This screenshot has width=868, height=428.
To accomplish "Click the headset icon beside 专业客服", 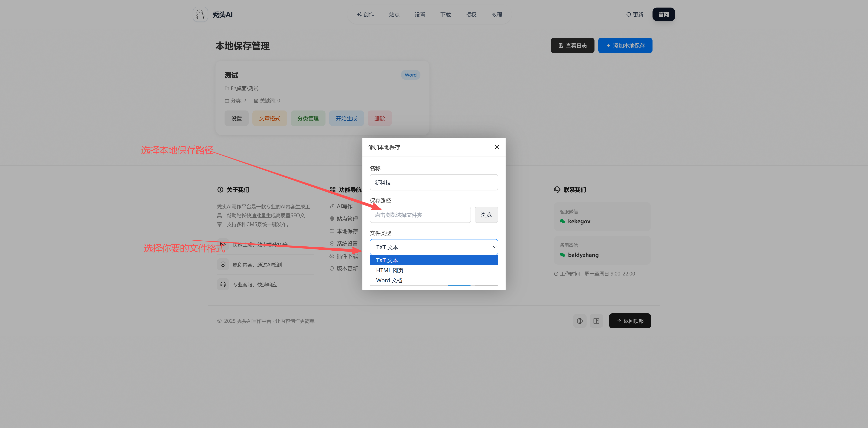I will click(x=223, y=284).
